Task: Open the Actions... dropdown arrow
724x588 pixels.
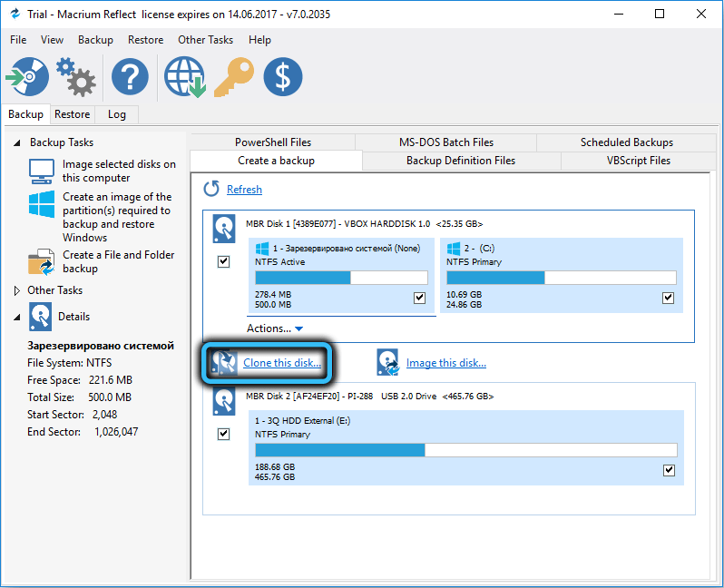Action: [x=298, y=328]
